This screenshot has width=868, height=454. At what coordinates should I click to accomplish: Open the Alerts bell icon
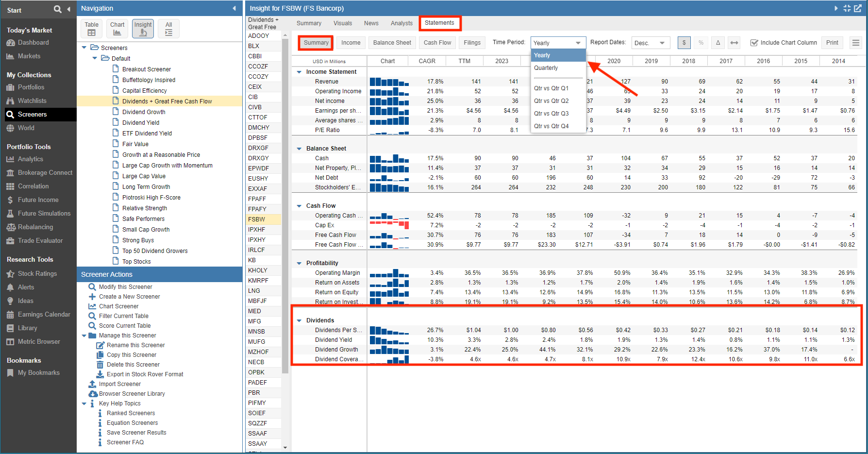[x=11, y=287]
